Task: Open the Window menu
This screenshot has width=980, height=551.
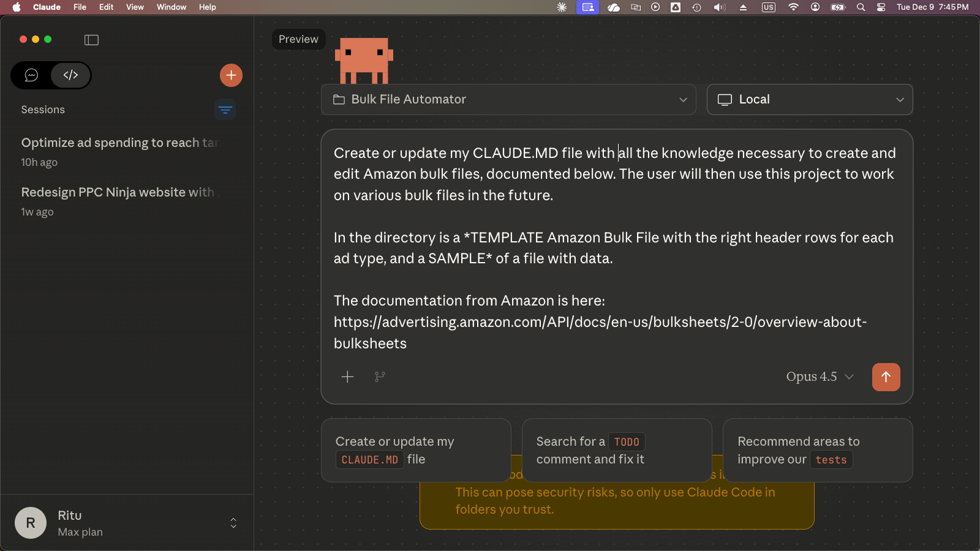Action: [171, 7]
